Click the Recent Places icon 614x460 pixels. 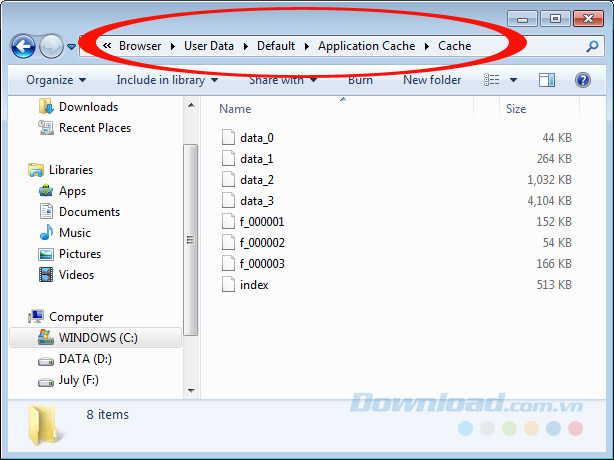click(x=46, y=128)
